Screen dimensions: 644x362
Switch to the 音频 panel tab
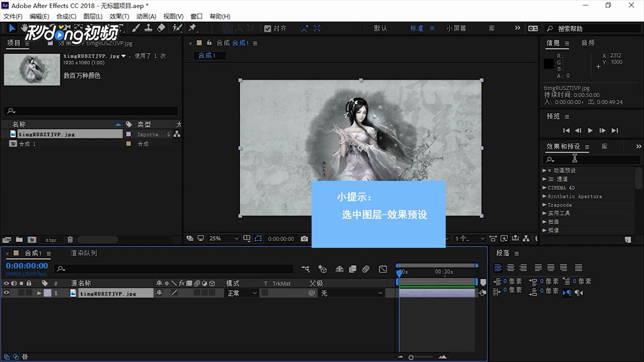coord(588,43)
